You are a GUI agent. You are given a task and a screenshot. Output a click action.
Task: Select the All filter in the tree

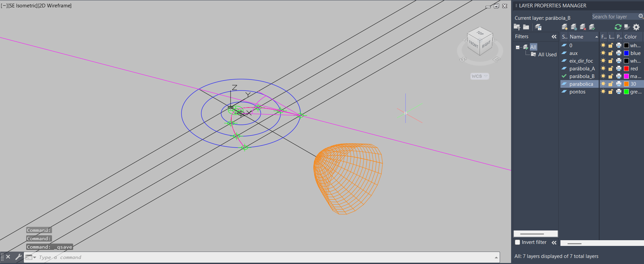pyautogui.click(x=533, y=47)
